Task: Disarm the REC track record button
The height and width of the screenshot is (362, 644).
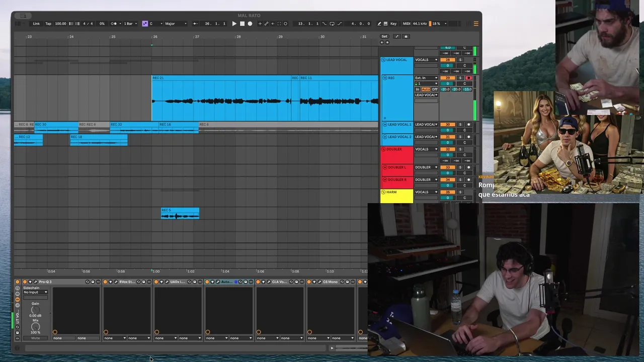Action: coord(469,78)
